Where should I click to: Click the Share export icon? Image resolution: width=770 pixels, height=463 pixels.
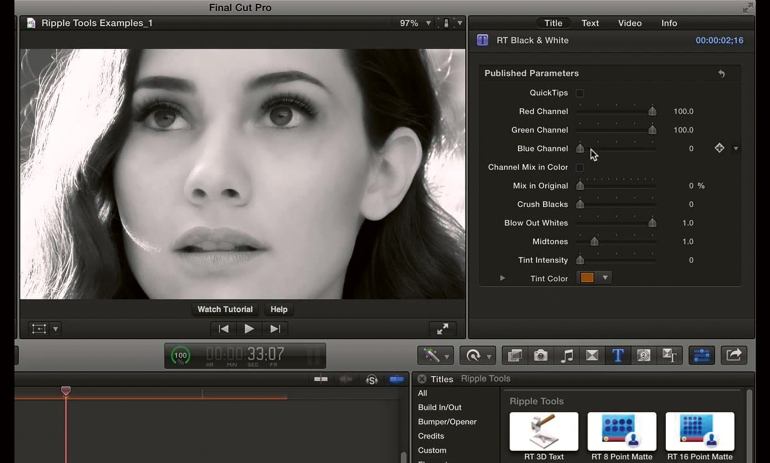coord(734,355)
